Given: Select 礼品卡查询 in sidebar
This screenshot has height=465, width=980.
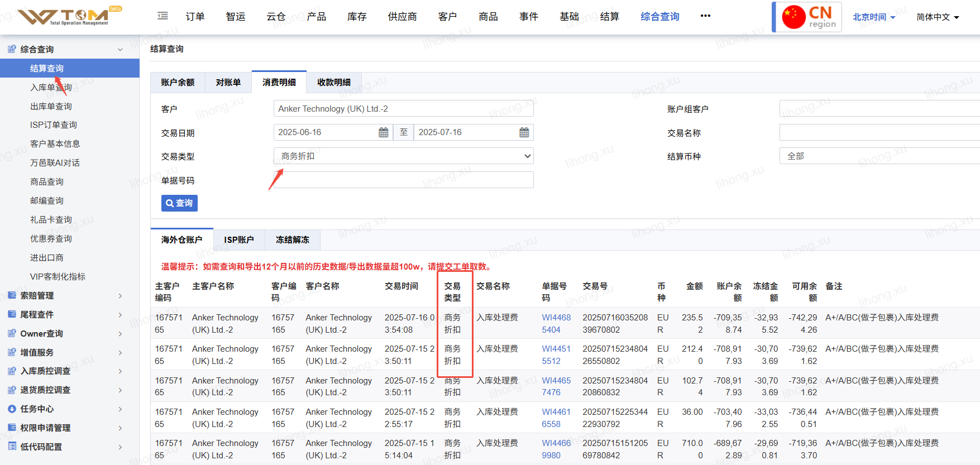Looking at the screenshot, I should [51, 219].
